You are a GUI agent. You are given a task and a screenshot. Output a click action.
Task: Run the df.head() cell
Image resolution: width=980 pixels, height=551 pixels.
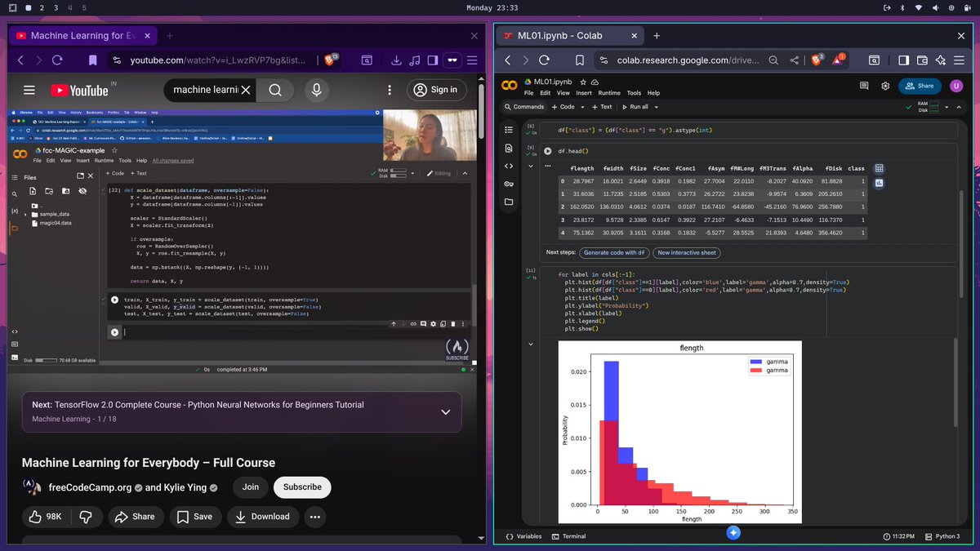pos(547,151)
